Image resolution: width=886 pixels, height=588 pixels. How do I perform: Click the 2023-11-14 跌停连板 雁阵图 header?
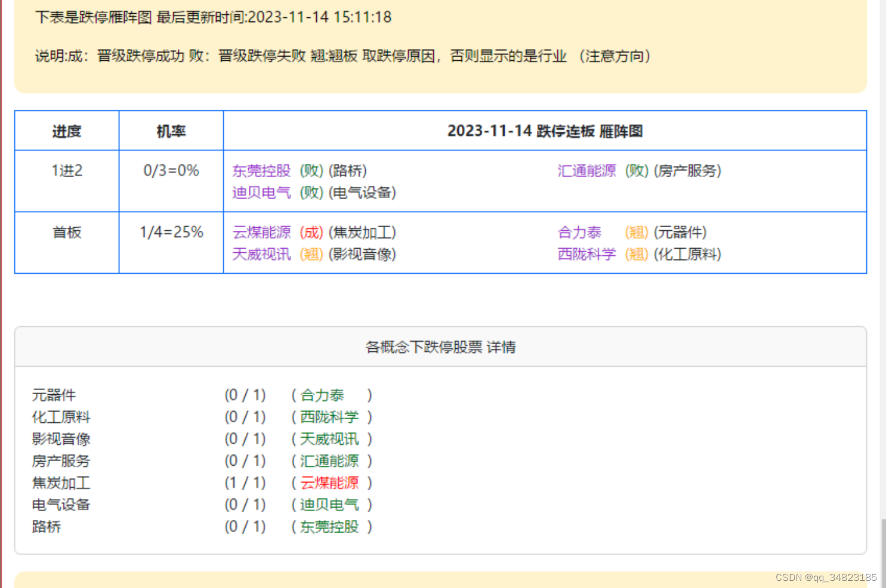[x=545, y=131]
